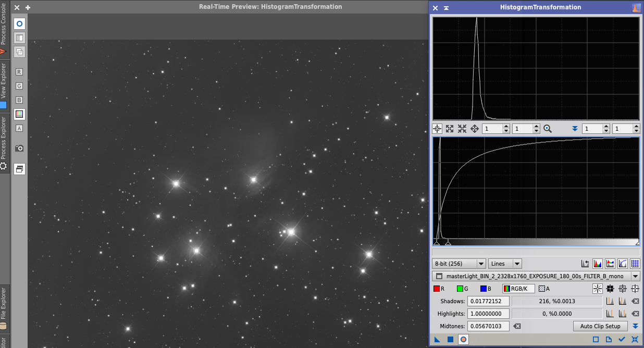Toggle the show MTF curve icon
Screen dimensions: 644x348
pyautogui.click(x=623, y=264)
